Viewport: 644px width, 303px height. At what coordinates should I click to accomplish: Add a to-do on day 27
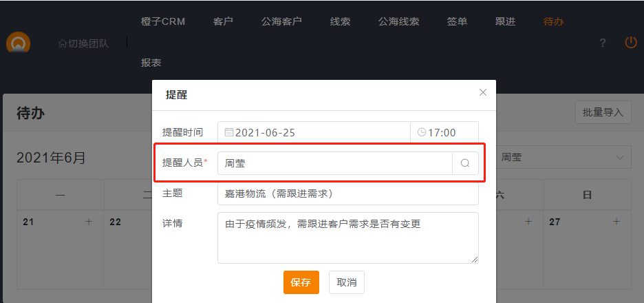click(616, 222)
